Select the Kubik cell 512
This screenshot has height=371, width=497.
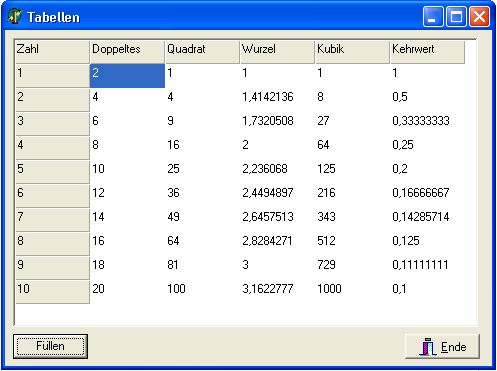352,244
